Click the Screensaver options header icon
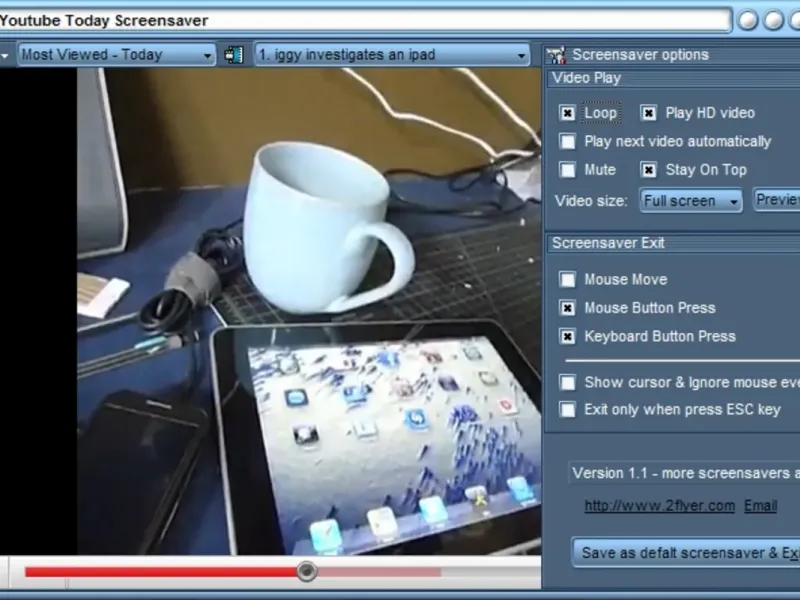Screen dimensions: 800x600 pyautogui.click(x=556, y=55)
